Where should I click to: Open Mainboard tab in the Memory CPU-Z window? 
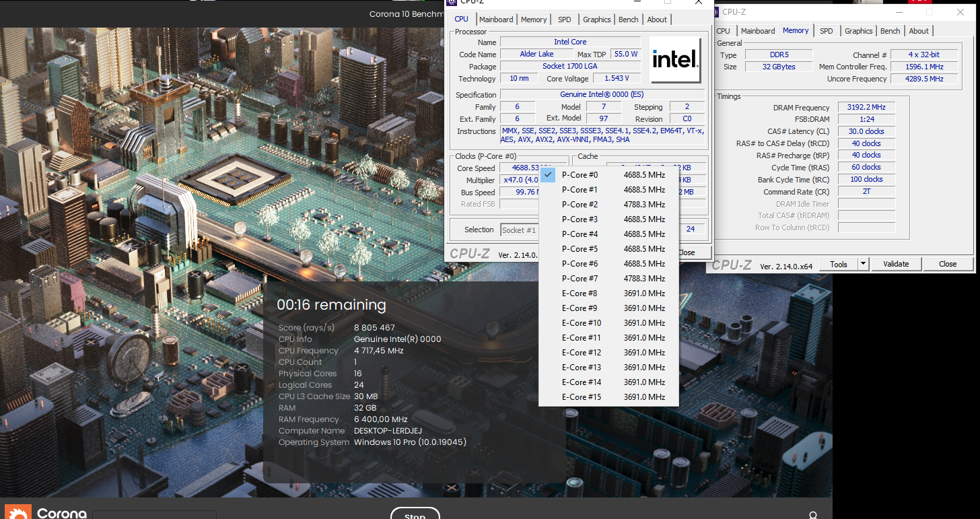[x=758, y=31]
